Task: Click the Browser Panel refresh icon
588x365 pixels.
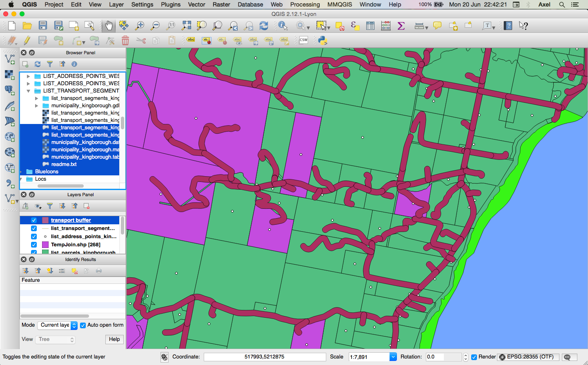Action: click(37, 64)
